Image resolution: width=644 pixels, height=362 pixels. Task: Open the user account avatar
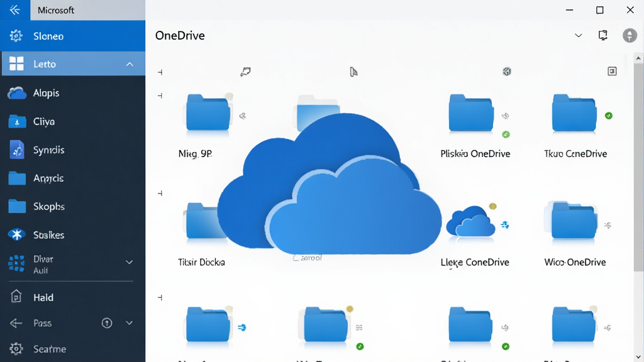click(630, 35)
